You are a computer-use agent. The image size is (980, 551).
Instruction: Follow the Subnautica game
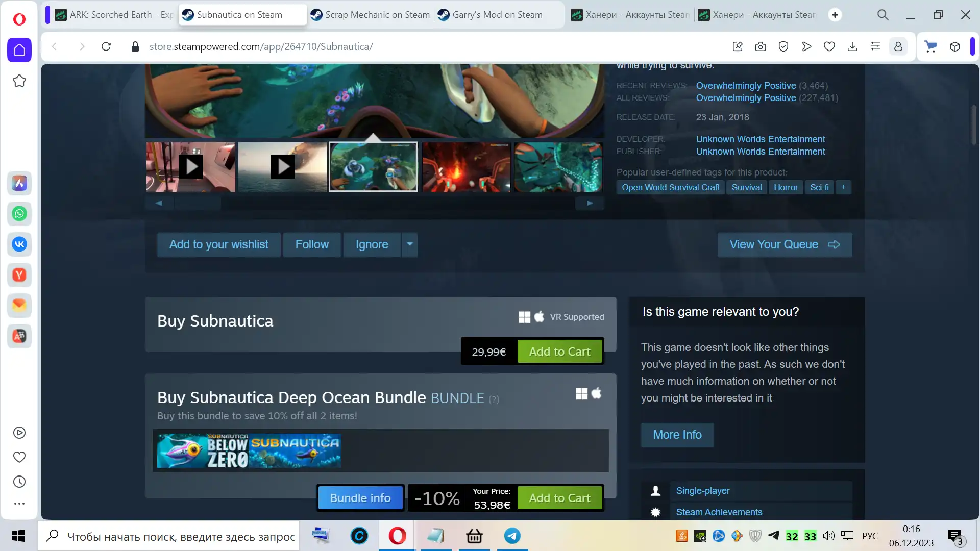[312, 245]
